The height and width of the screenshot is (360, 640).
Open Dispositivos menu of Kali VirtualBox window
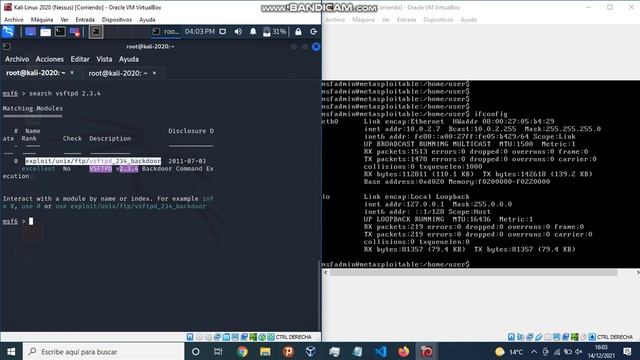[x=117, y=20]
